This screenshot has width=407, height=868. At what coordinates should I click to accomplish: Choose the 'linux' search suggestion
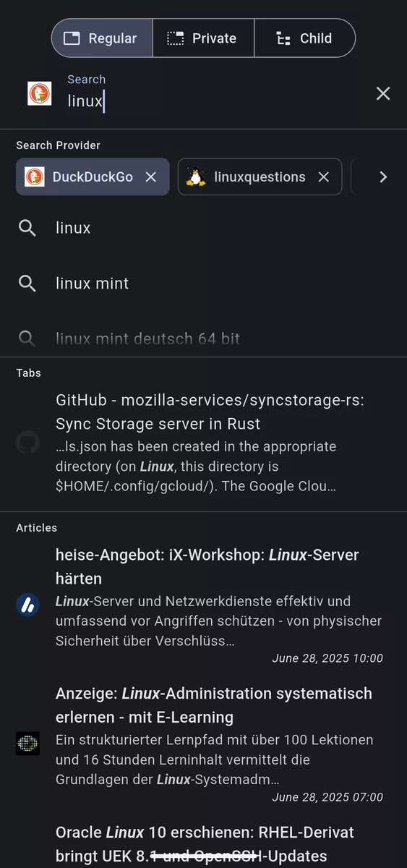click(203, 228)
